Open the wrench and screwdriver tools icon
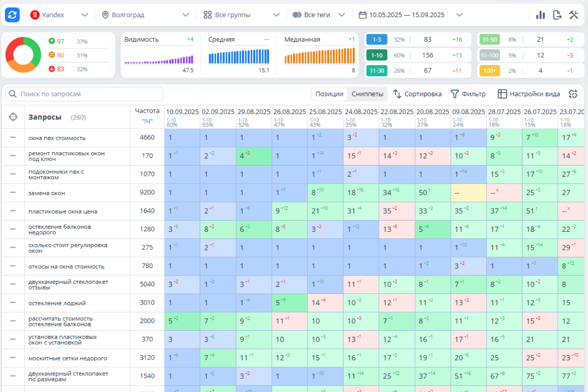Viewport: 588px width, 392px height. click(574, 15)
